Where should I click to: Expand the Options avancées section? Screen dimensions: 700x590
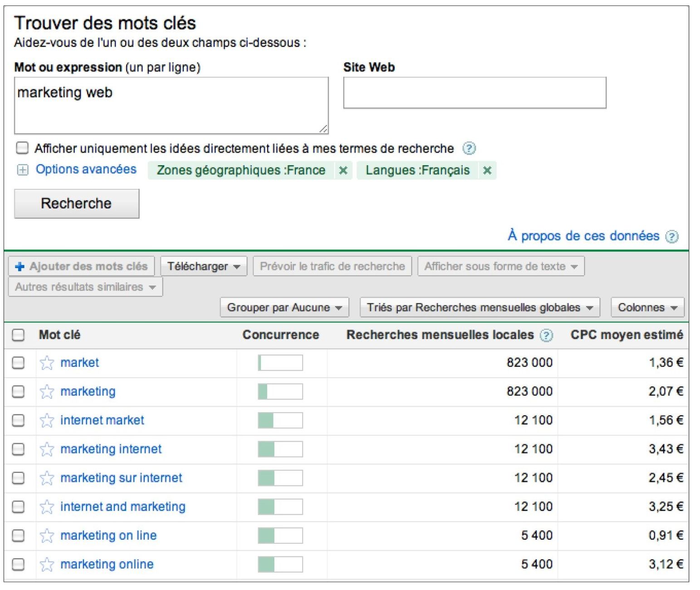pos(22,170)
